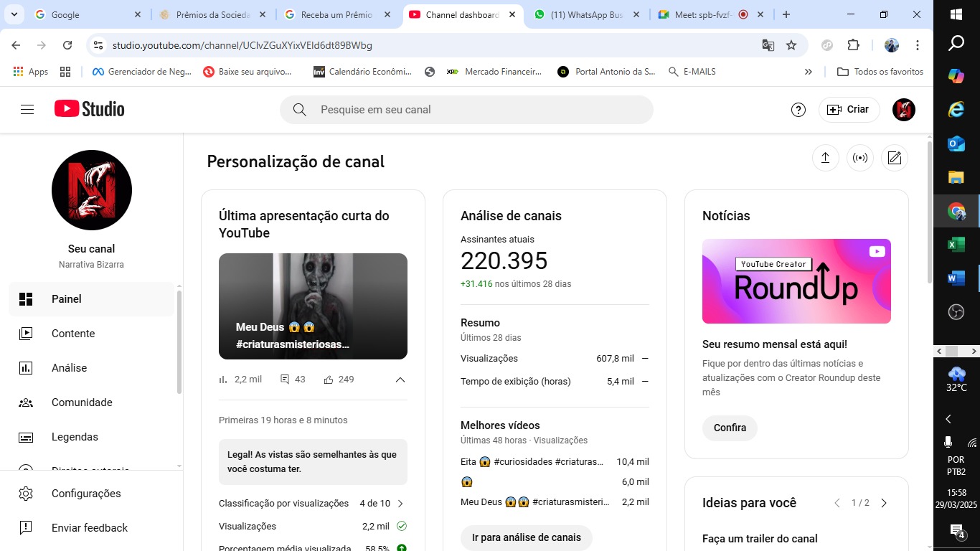Click the browser reload button

pyautogui.click(x=67, y=45)
